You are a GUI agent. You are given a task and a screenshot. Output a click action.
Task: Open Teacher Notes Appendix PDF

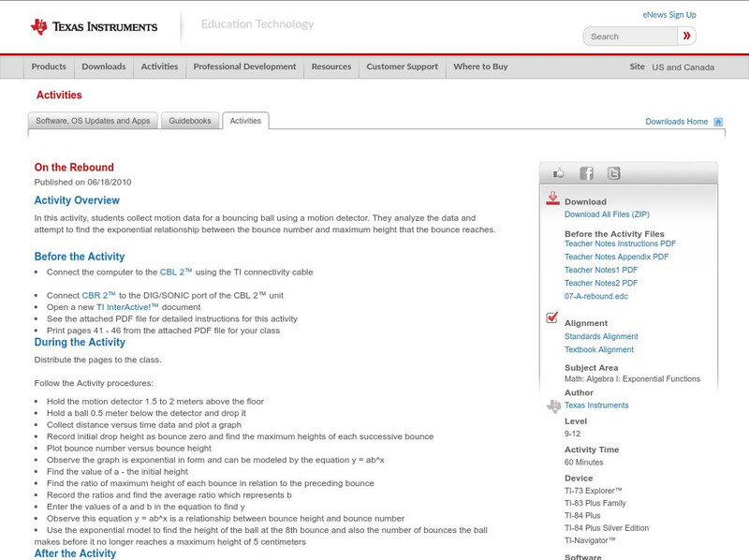click(616, 258)
